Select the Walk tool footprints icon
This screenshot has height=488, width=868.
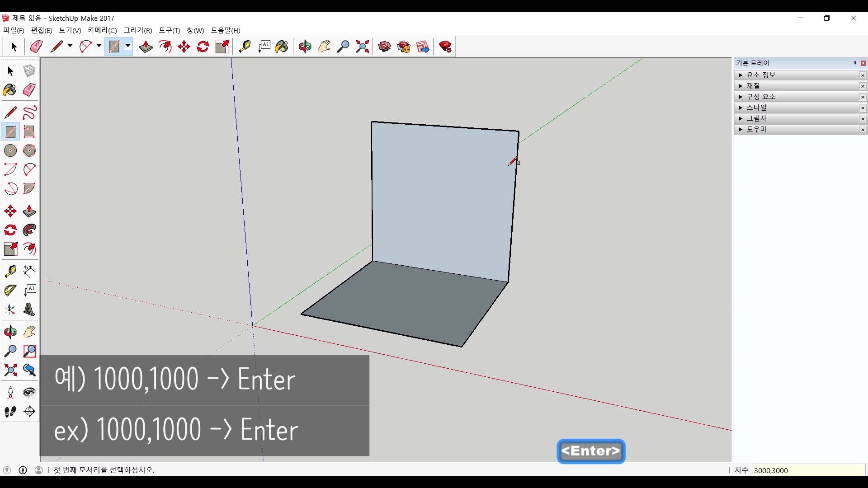tap(10, 412)
